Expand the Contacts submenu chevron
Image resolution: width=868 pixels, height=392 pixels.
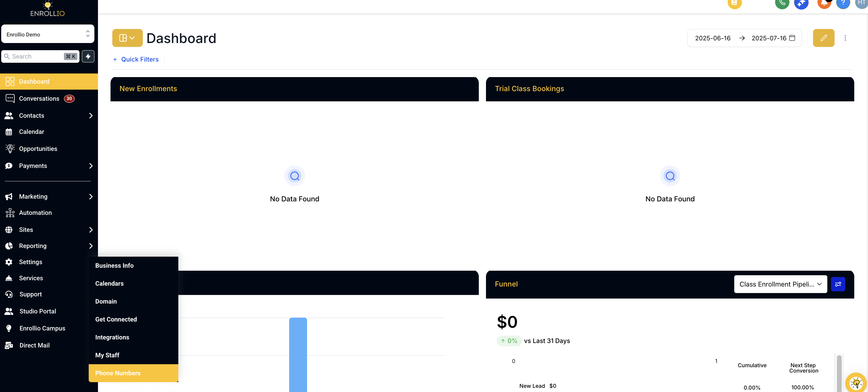[91, 116]
